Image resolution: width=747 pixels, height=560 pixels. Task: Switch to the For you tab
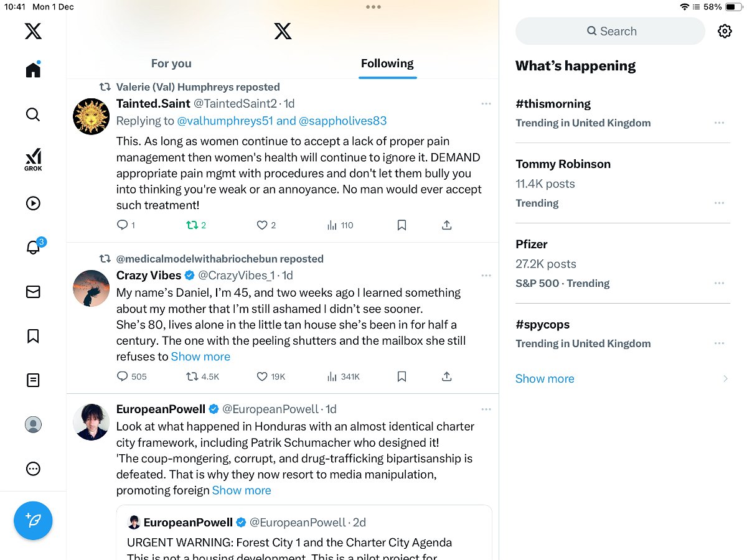click(171, 63)
